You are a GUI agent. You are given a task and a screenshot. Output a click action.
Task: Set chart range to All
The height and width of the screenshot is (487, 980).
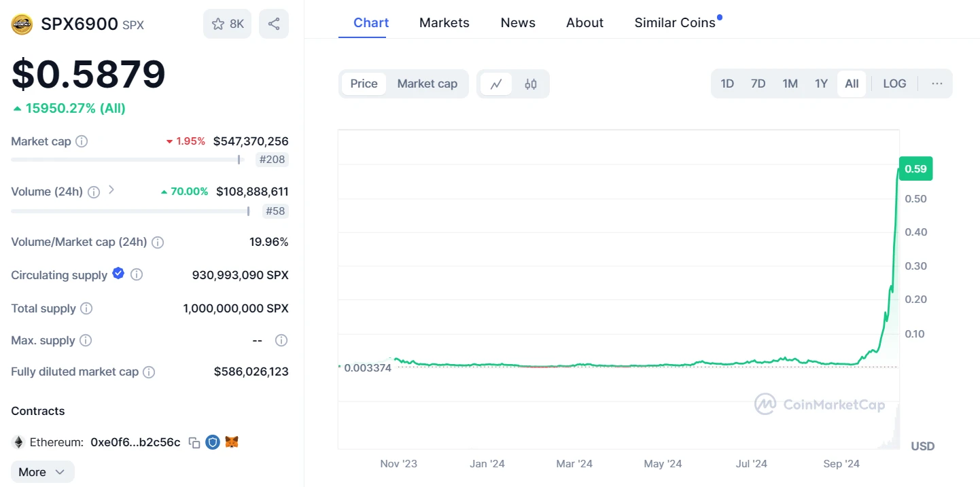(852, 84)
